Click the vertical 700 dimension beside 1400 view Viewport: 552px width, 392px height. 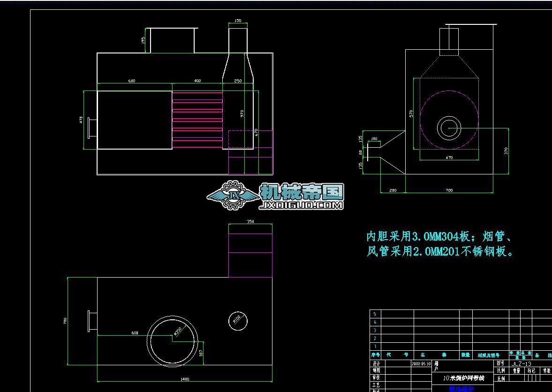click(65, 321)
